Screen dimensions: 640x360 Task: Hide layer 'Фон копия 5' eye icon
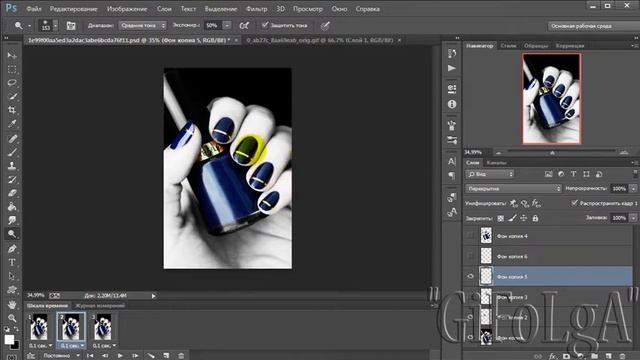pyautogui.click(x=471, y=276)
